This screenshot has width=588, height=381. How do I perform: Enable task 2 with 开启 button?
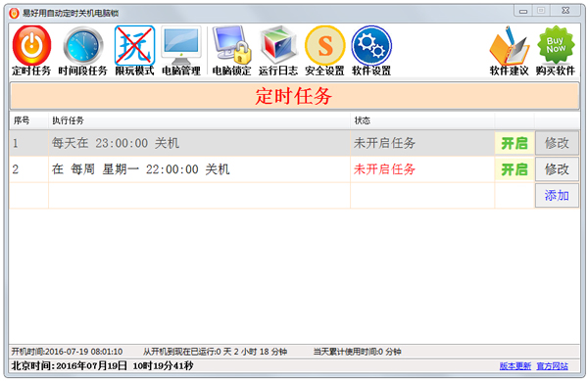coord(514,169)
